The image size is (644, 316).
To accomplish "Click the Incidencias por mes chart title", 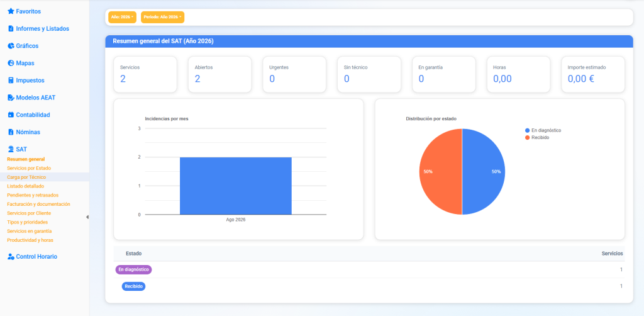I will coord(166,119).
